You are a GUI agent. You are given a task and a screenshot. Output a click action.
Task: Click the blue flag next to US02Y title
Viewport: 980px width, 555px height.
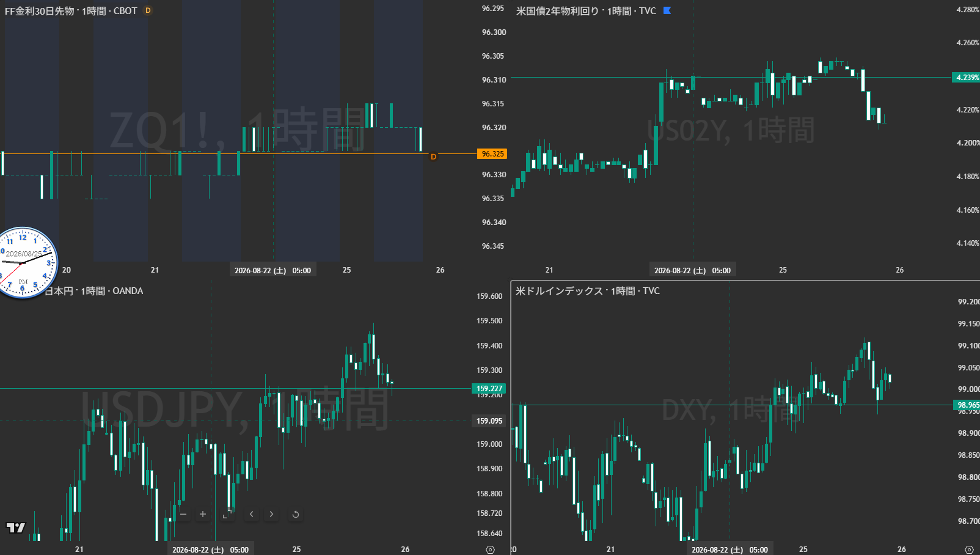(667, 10)
